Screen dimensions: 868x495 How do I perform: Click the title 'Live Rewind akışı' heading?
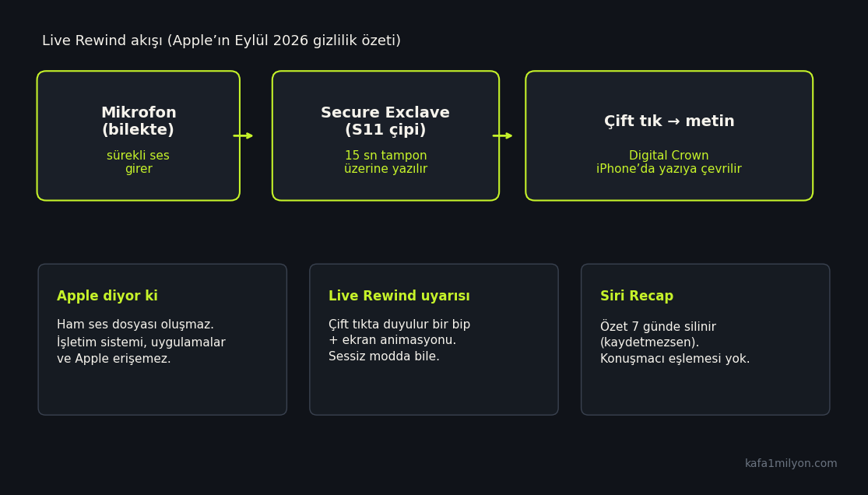(221, 41)
